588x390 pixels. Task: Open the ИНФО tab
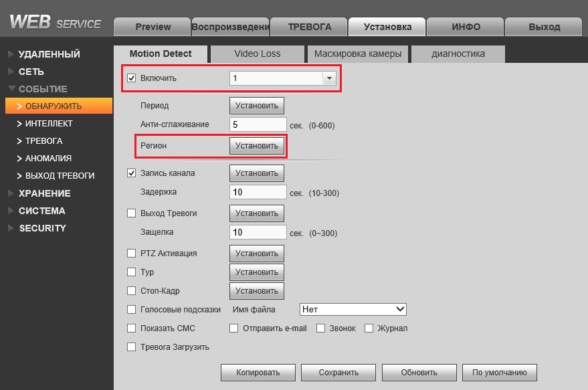point(466,27)
